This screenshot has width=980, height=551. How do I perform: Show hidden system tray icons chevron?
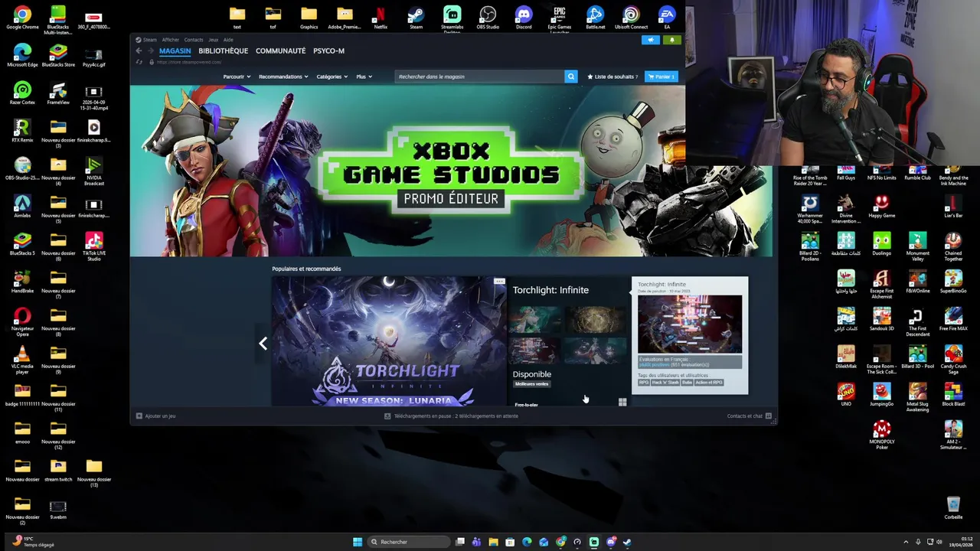(906, 542)
